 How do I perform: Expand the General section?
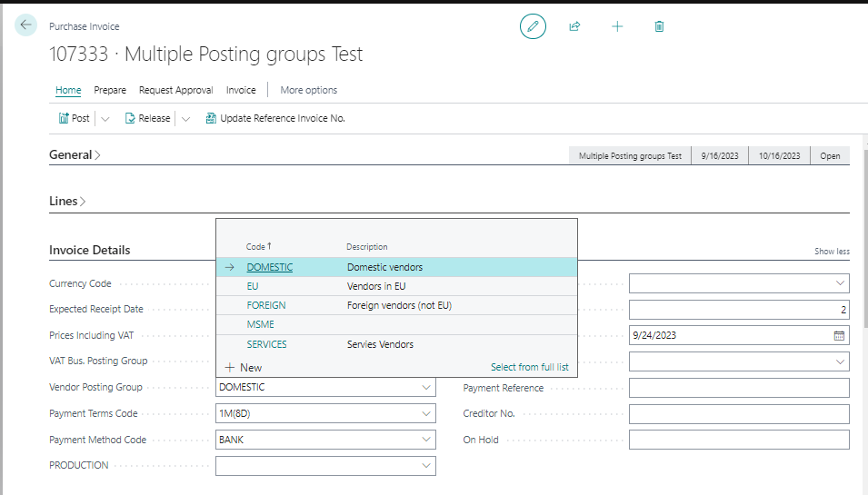click(75, 155)
